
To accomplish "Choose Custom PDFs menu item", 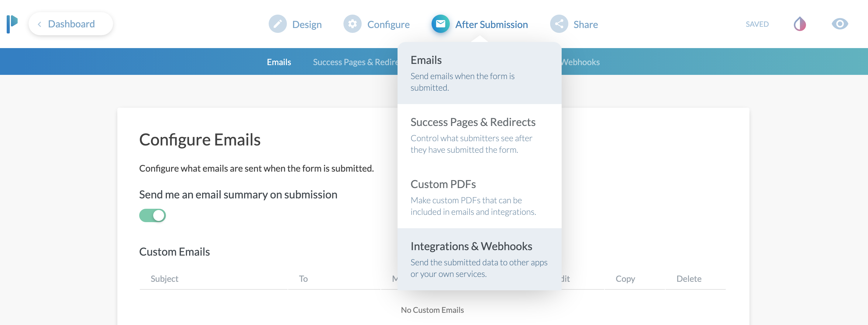I will click(479, 197).
